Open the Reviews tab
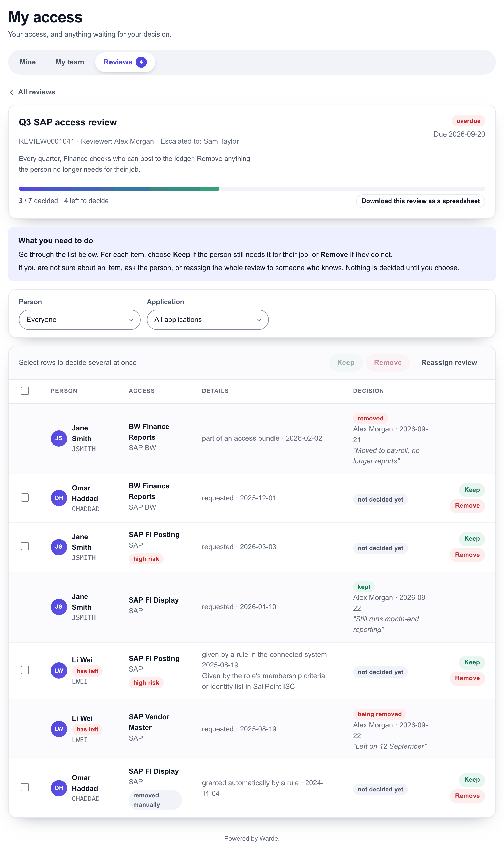Image resolution: width=504 pixels, height=868 pixels. [x=125, y=62]
